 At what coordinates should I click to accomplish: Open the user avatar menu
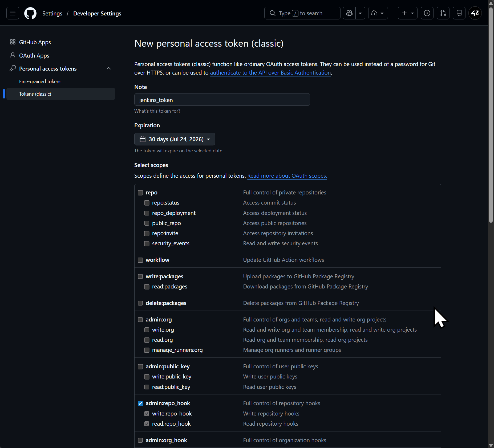pyautogui.click(x=475, y=13)
